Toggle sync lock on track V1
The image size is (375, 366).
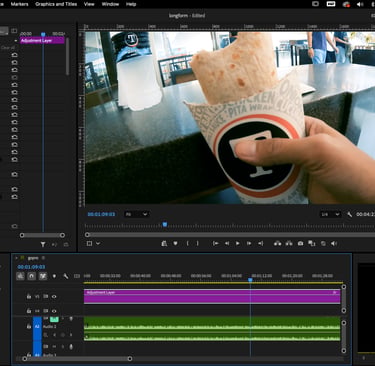46,296
